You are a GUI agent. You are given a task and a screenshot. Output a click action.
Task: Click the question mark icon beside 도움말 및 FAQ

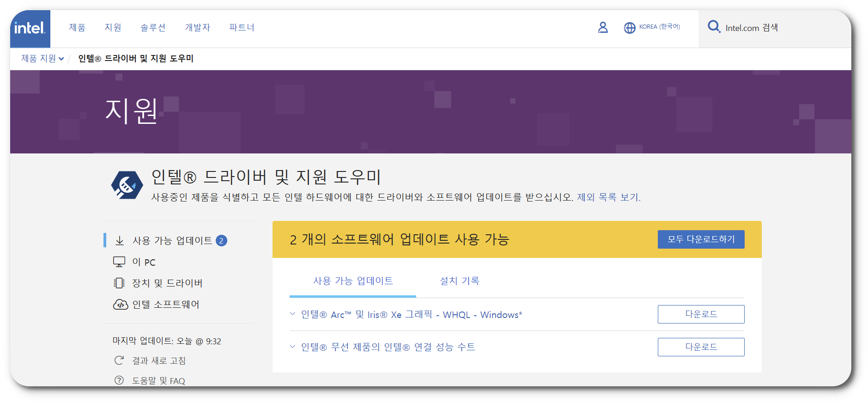point(119,380)
